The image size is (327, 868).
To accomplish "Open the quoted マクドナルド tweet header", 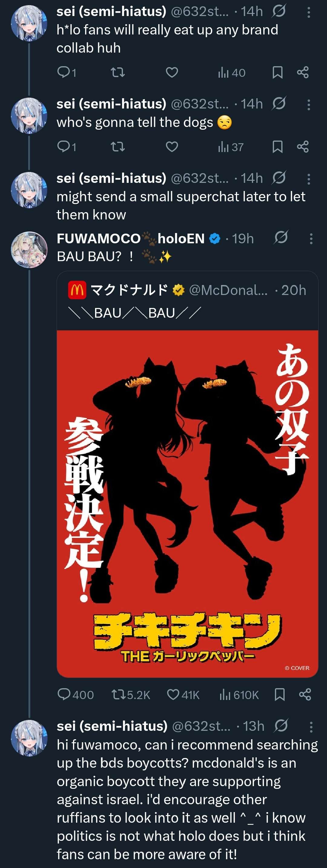I will [x=187, y=290].
